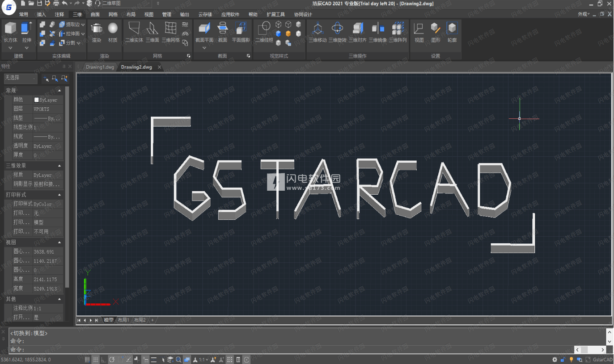Switch to the 曲面 ribbon tab
The image size is (614, 364).
tap(95, 14)
